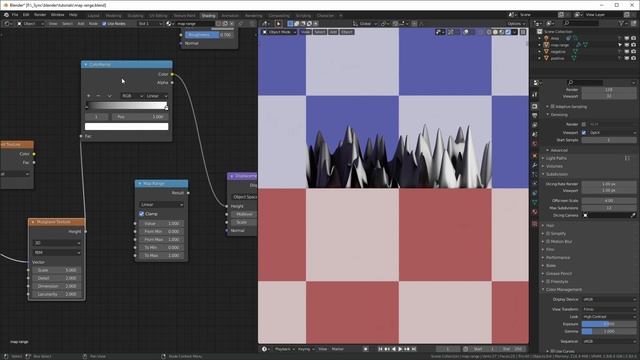Remove ColorRamp stop with minus icon
The width and height of the screenshot is (640, 360).
(x=98, y=96)
